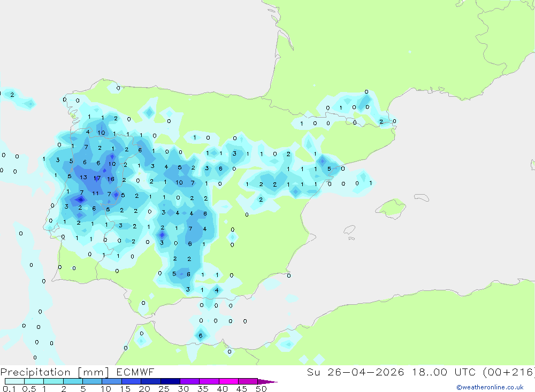The image size is (535, 392).
Task: Click the ECMWF model label
Action: click(135, 372)
